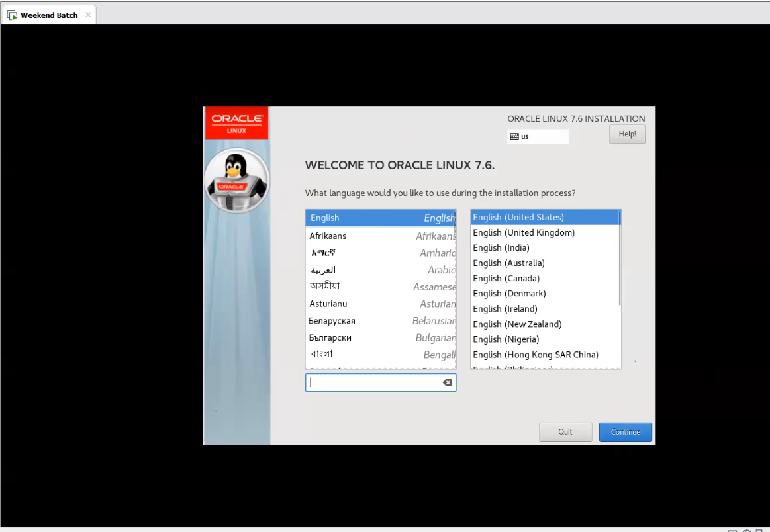Select Afrikaans in the language list
The image size is (770, 532).
(381, 236)
